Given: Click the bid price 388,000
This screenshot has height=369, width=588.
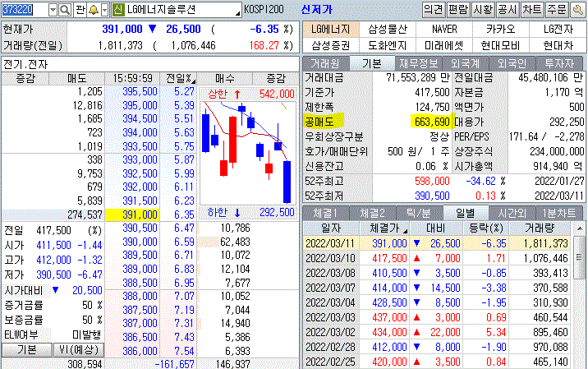Looking at the screenshot, I should (x=140, y=296).
